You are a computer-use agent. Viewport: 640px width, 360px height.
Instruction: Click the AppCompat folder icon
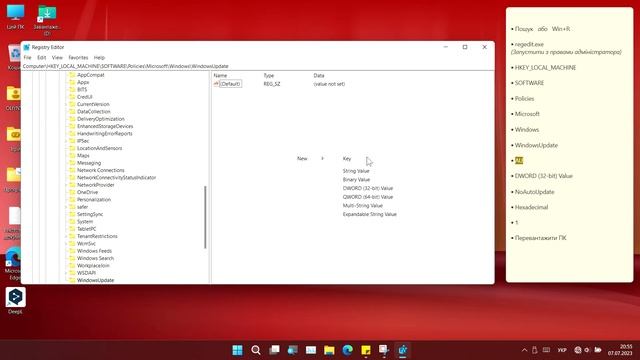pyautogui.click(x=73, y=75)
